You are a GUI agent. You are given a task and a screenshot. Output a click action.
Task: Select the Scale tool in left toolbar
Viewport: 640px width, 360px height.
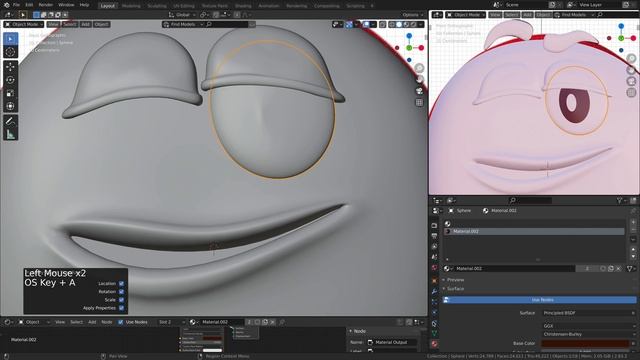click(x=11, y=93)
